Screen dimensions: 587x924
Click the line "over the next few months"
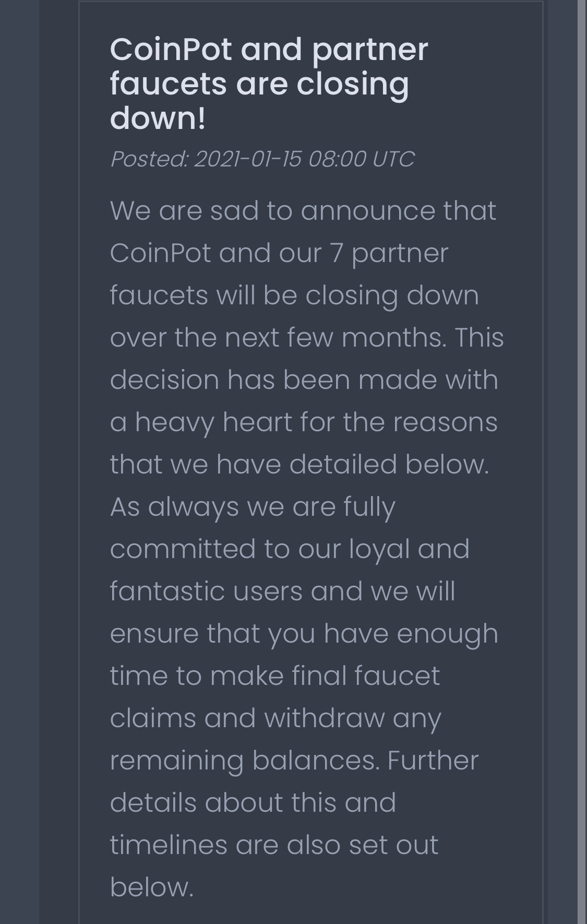pyautogui.click(x=278, y=338)
